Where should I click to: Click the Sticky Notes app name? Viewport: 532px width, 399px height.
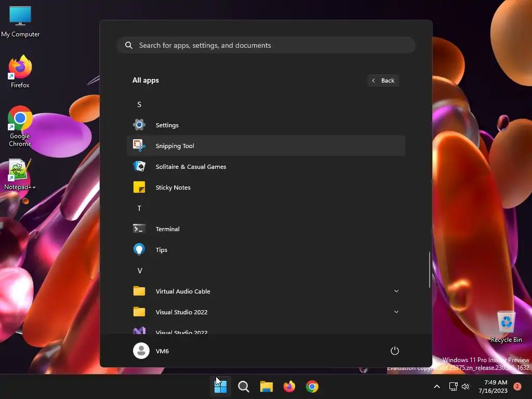[173, 187]
